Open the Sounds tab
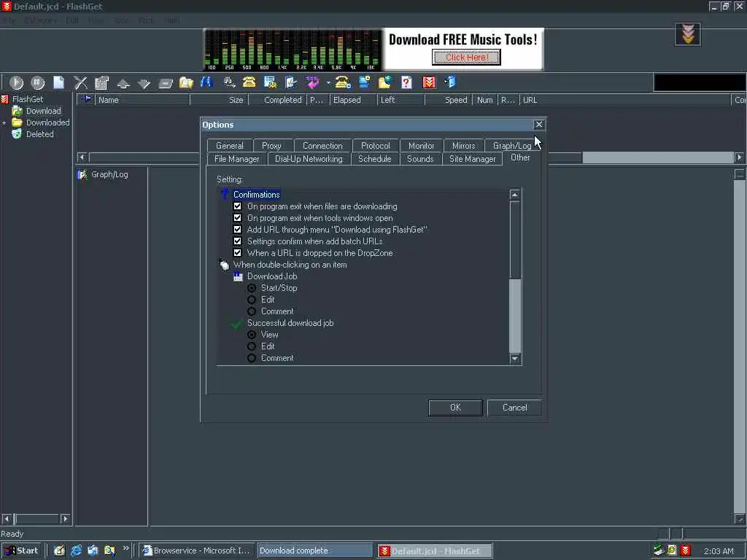This screenshot has height=560, width=747. point(420,159)
